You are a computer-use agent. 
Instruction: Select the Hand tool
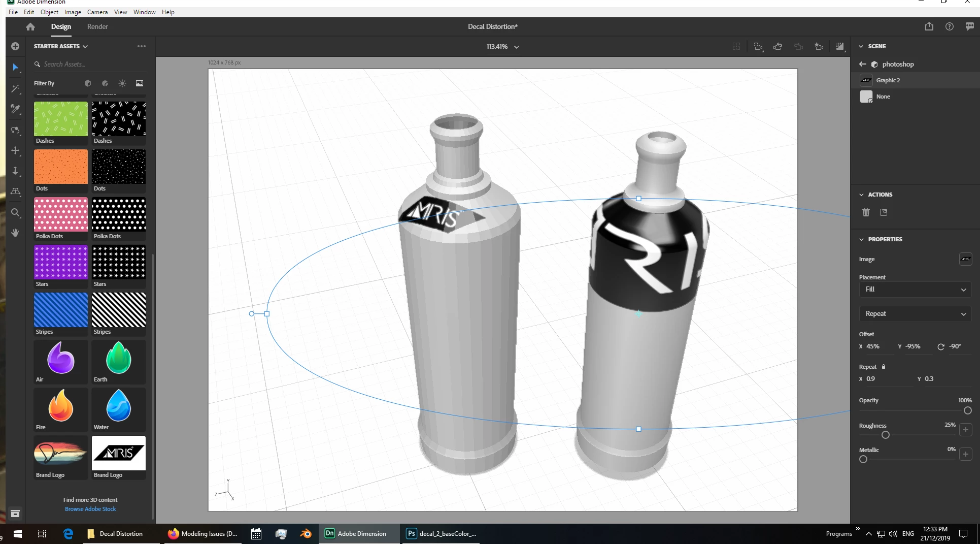pos(15,233)
